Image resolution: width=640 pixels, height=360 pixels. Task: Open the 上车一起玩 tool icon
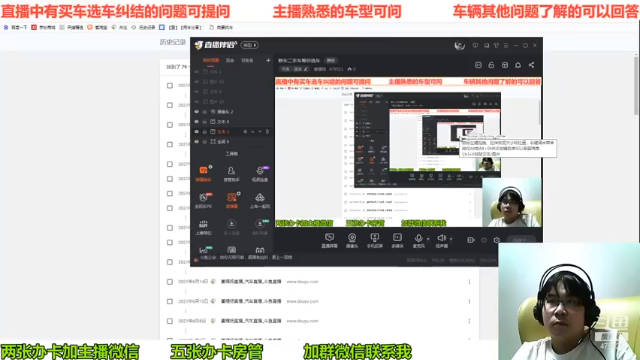[260, 200]
